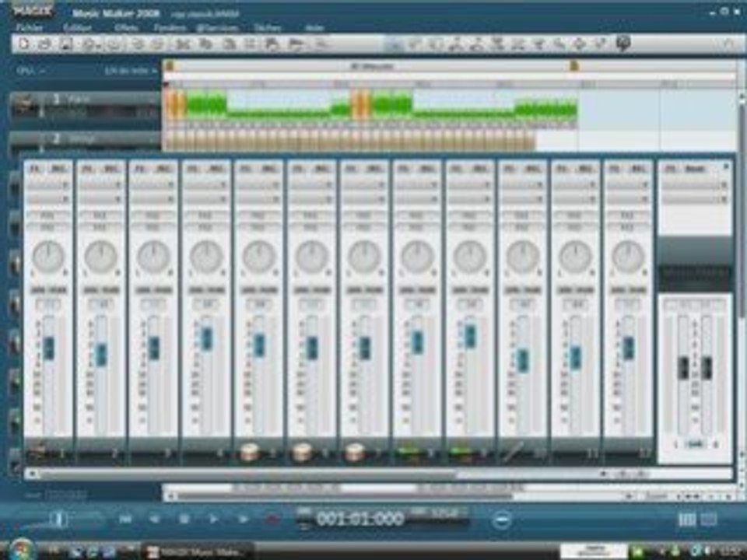Toggle Mute on mixer channel 5
Screen dimensions: 747x560
tap(268, 290)
